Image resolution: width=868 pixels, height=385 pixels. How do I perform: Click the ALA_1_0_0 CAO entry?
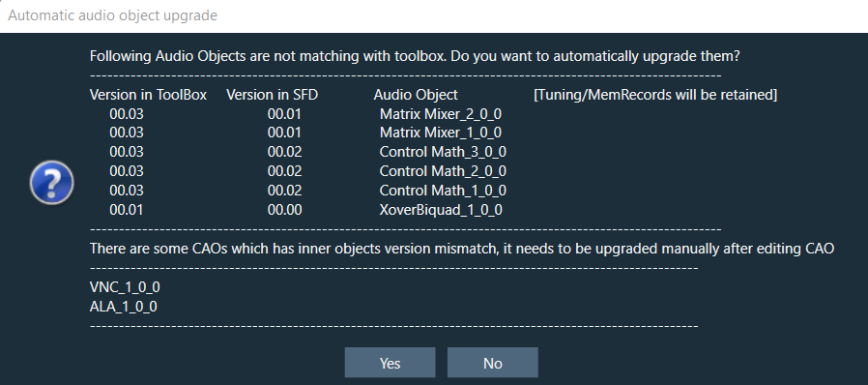(123, 307)
